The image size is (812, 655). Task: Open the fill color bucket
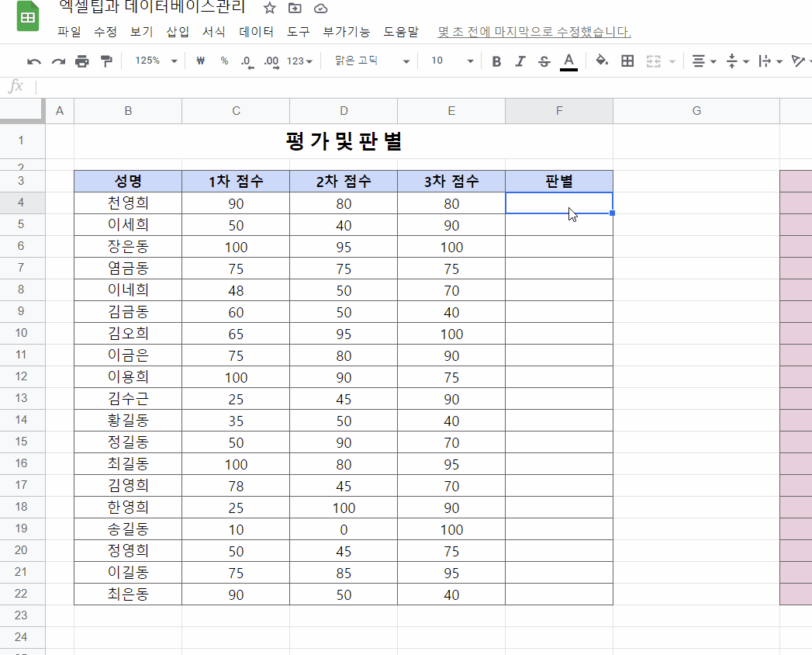pyautogui.click(x=602, y=61)
